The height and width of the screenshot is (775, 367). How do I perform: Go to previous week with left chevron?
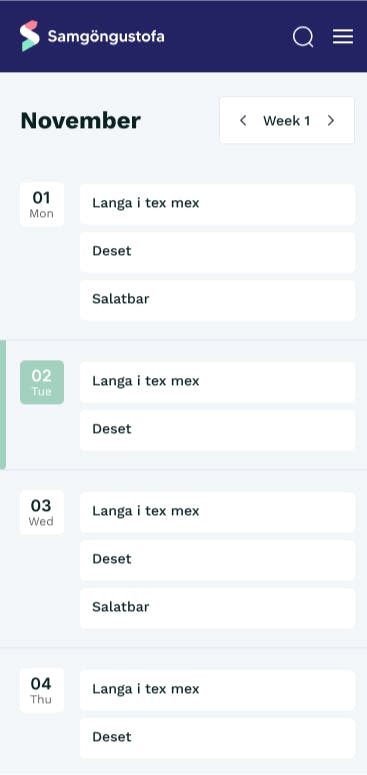[243, 121]
